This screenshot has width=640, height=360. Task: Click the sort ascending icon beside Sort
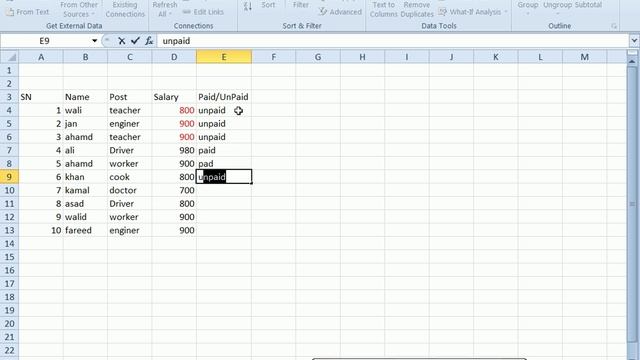coord(248,6)
